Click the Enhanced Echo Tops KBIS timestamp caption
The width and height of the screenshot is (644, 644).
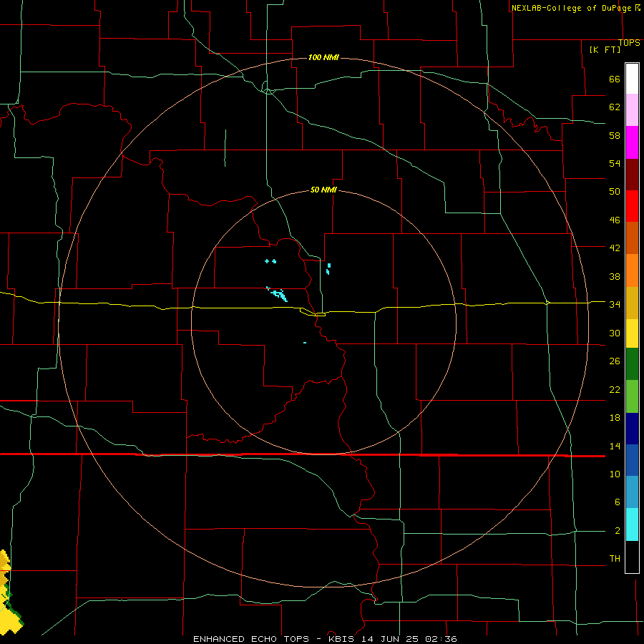click(x=325, y=639)
